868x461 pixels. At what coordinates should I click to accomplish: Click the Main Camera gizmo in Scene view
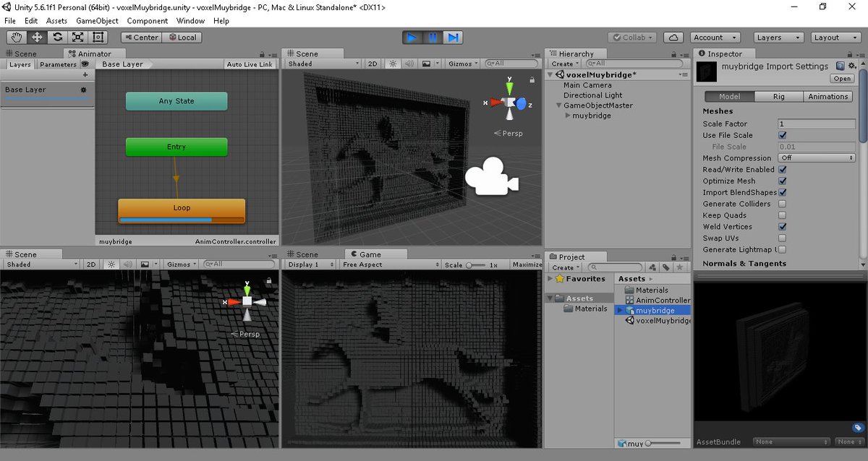(x=491, y=175)
